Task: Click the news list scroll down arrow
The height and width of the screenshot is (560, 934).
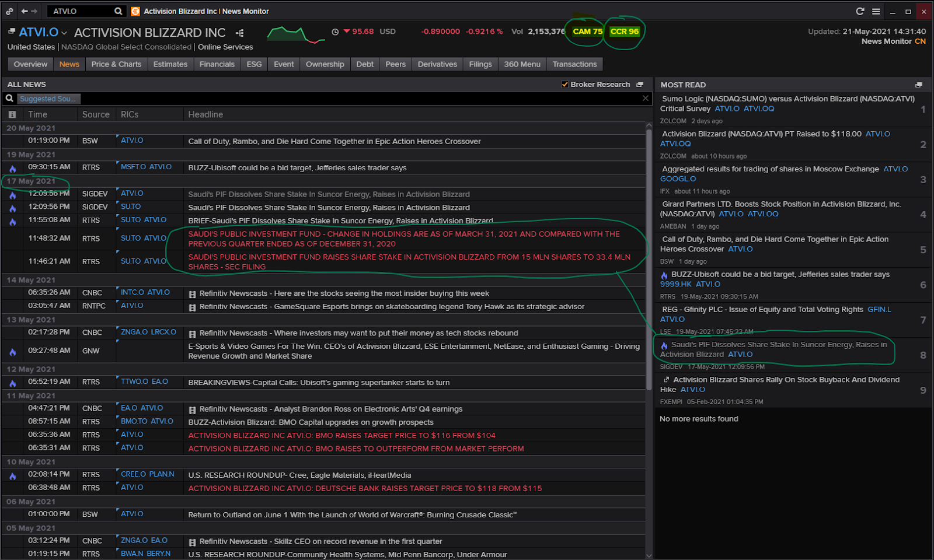Action: pos(649,555)
